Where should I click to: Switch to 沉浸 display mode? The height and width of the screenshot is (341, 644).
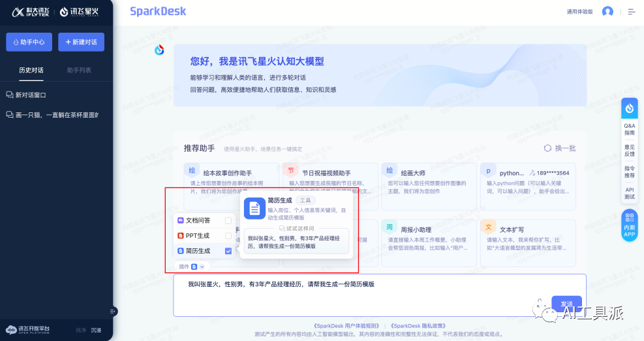coord(96,331)
